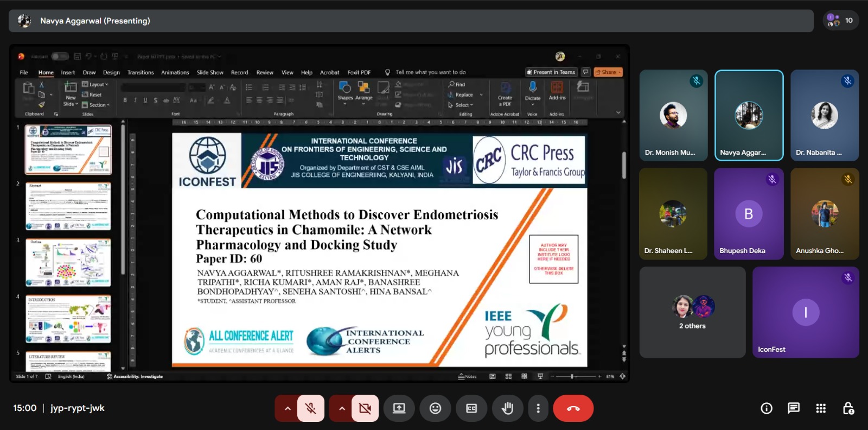Viewport: 868px width, 430px height.
Task: Switch to the Slide Show tab
Action: [x=210, y=72]
